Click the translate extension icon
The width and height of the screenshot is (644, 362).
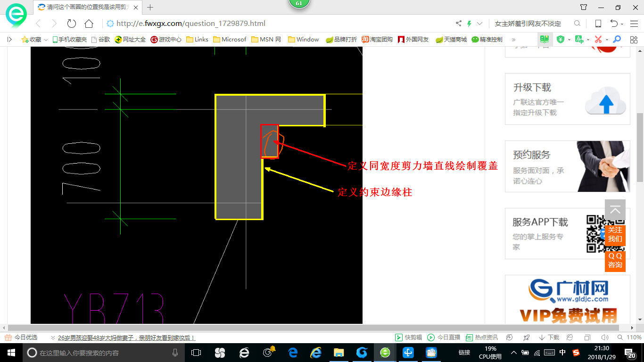pos(579,40)
